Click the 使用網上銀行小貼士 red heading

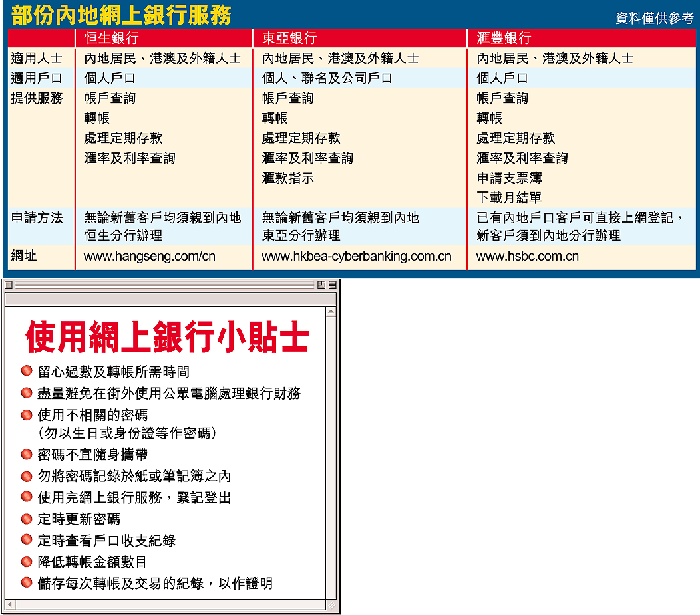[167, 338]
